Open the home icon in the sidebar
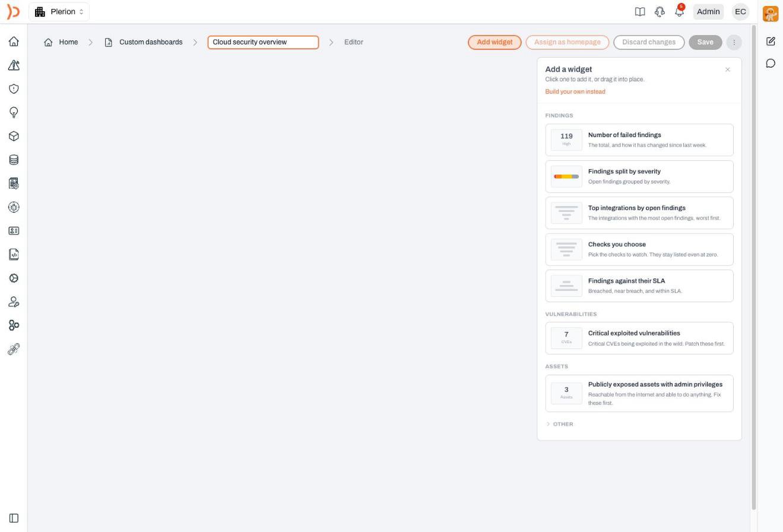 pyautogui.click(x=14, y=42)
